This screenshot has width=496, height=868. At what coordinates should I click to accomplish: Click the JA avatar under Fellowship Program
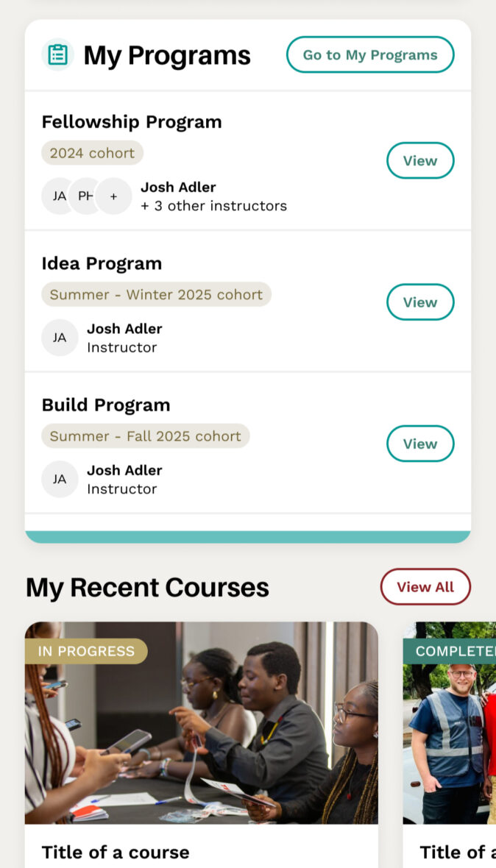(x=60, y=196)
